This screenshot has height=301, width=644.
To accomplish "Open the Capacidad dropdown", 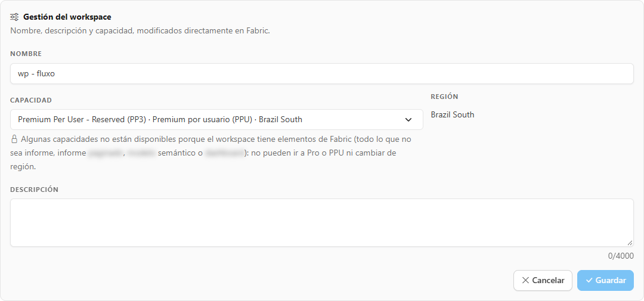I will point(216,119).
